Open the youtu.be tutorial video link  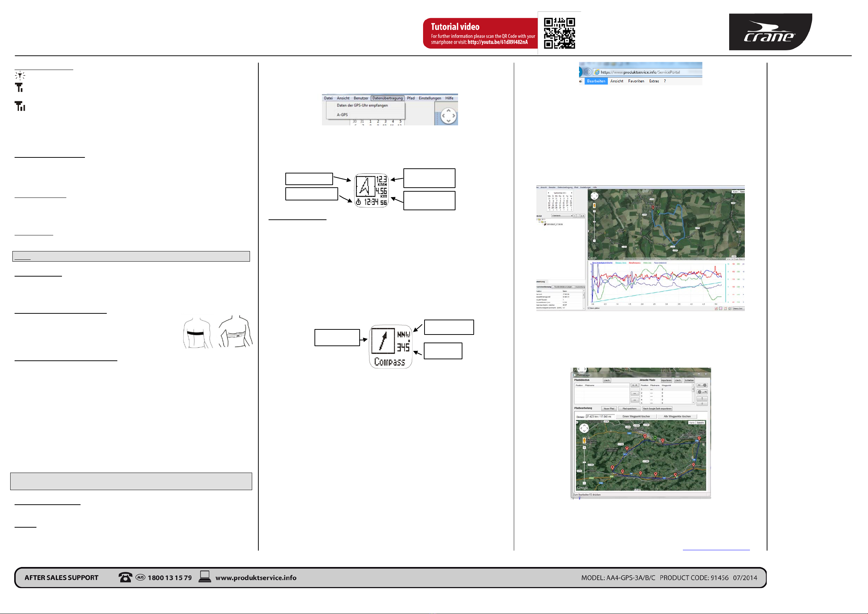(497, 42)
